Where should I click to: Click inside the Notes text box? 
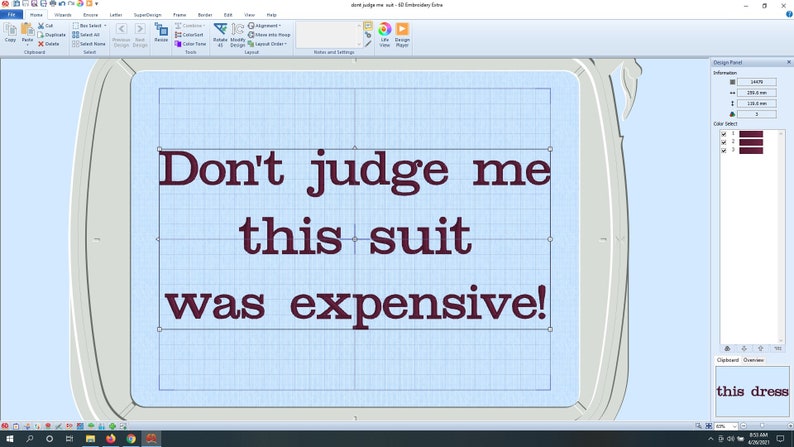(328, 35)
